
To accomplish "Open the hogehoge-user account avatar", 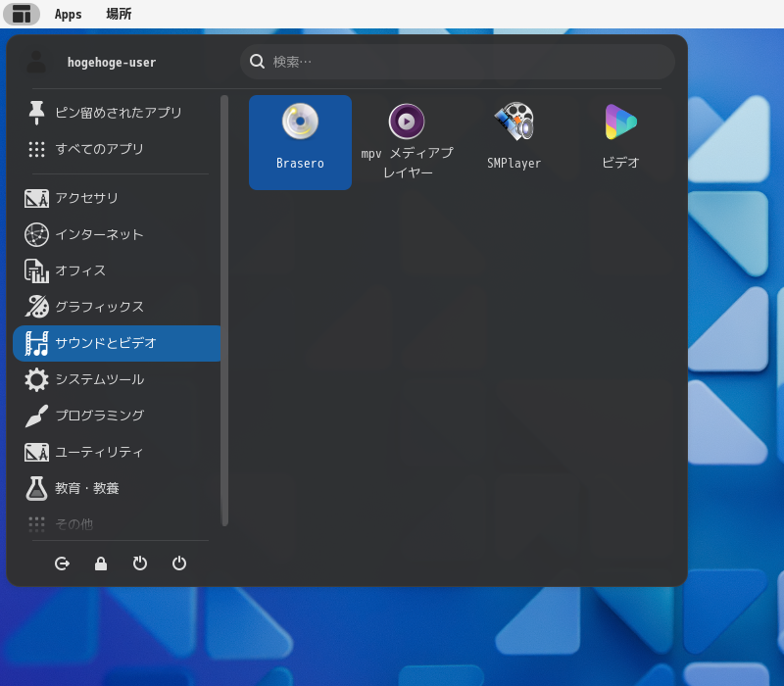I will point(36,62).
